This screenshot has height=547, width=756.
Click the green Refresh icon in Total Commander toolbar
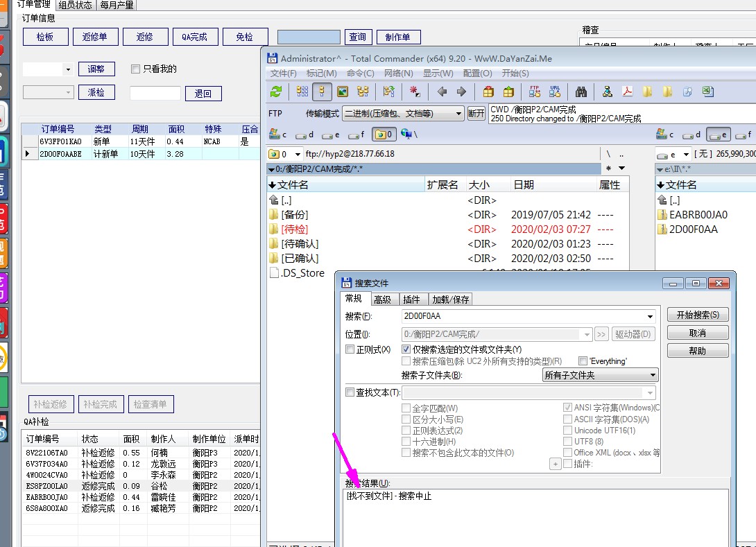pyautogui.click(x=276, y=92)
